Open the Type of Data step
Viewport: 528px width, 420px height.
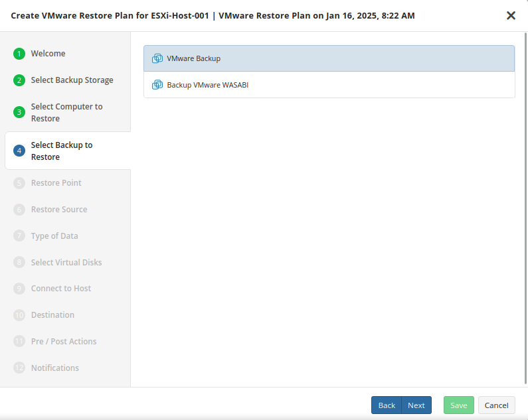tap(54, 236)
